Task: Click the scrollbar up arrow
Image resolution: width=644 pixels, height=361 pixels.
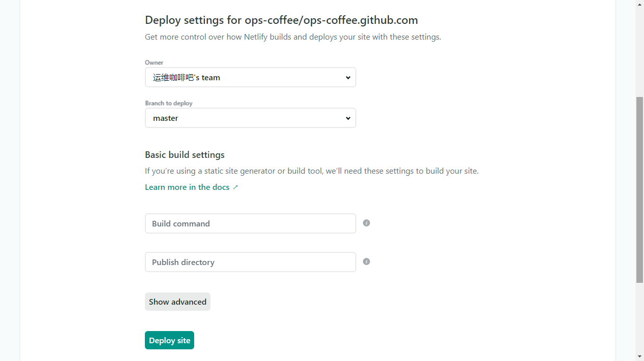Action: (x=639, y=4)
